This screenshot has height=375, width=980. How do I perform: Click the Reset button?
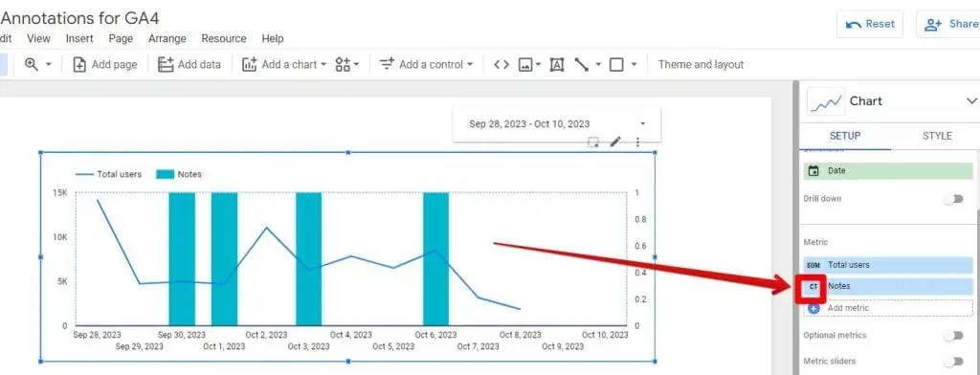pyautogui.click(x=870, y=24)
